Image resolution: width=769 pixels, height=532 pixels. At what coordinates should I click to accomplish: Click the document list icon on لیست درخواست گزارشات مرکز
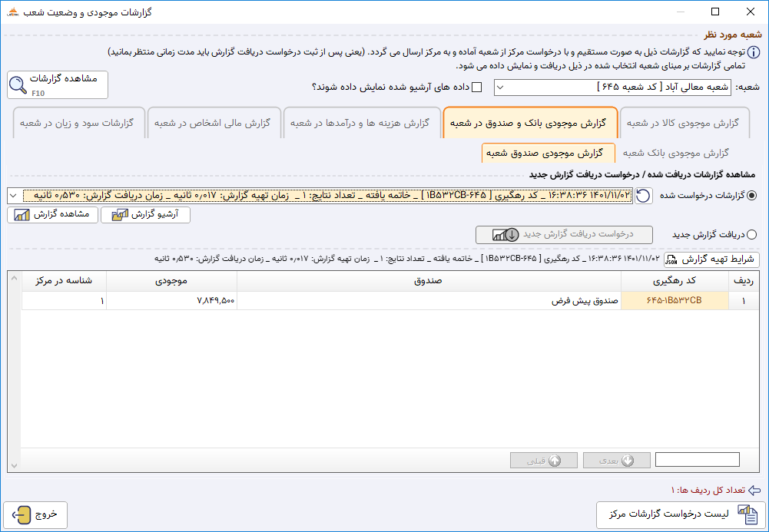pos(747,515)
